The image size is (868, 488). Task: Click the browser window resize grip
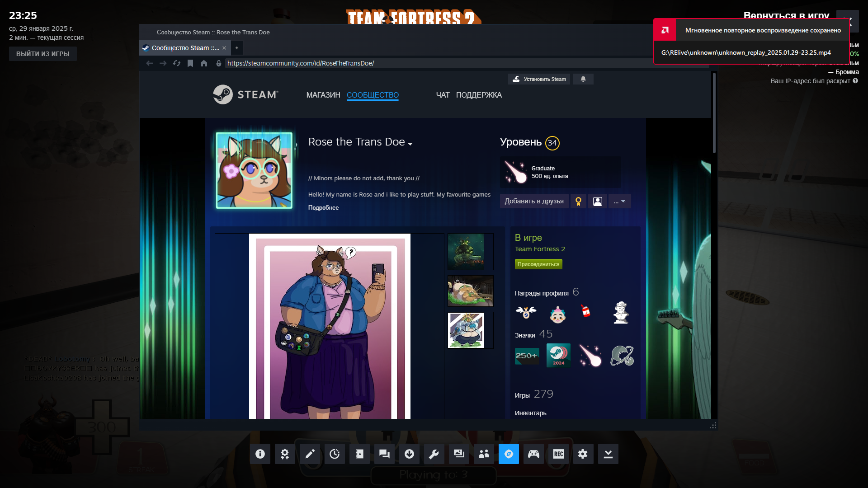pyautogui.click(x=713, y=426)
